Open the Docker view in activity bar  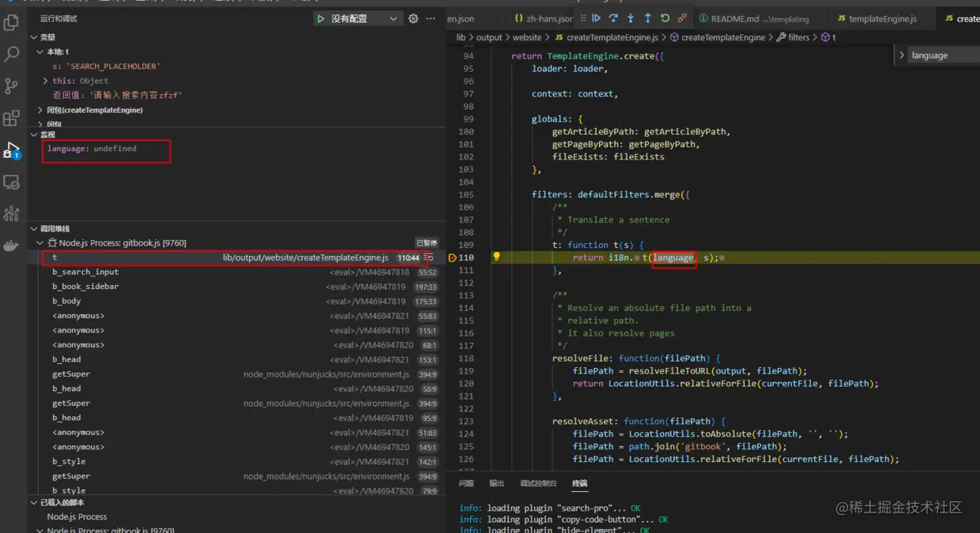11,246
